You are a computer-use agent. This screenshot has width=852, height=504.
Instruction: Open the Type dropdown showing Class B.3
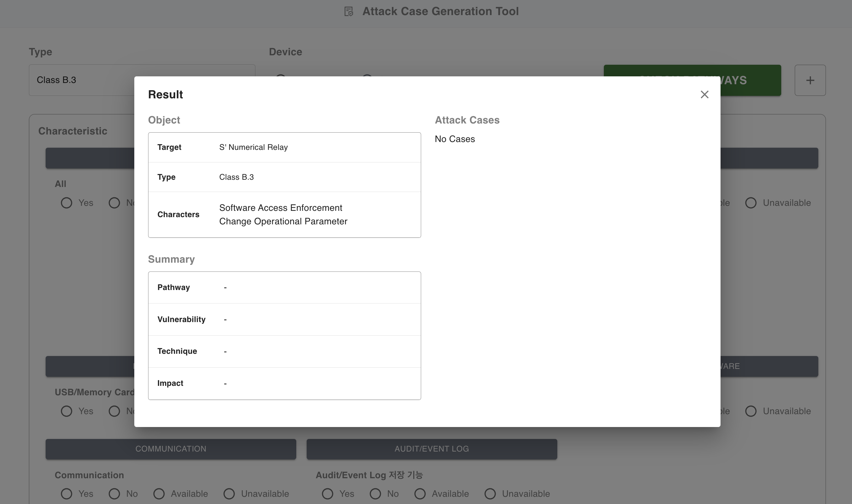pyautogui.click(x=81, y=80)
